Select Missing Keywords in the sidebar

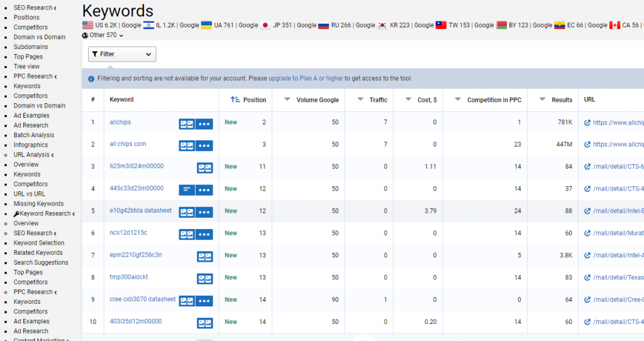click(x=38, y=204)
